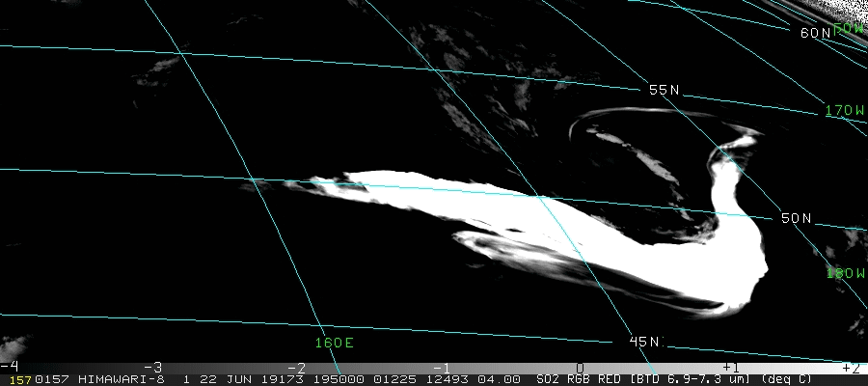
Task: Click the 60N latitude label
Action: 815,33
